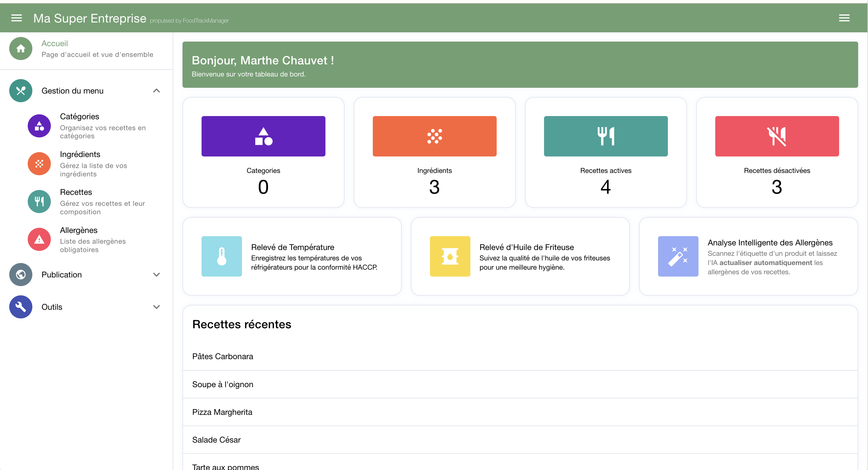This screenshot has height=470, width=868.
Task: Expand the Publication section
Action: (156, 275)
